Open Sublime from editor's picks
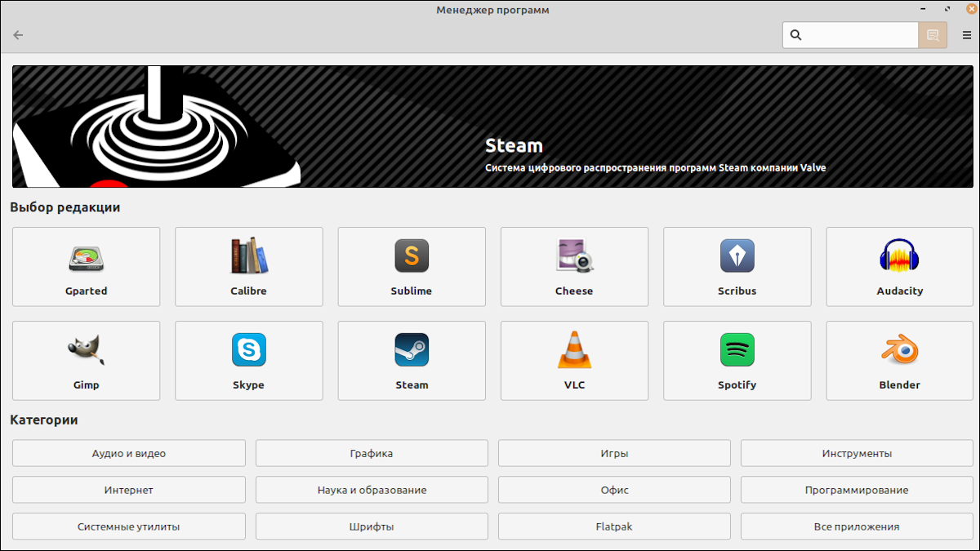The width and height of the screenshot is (980, 551). [x=412, y=267]
